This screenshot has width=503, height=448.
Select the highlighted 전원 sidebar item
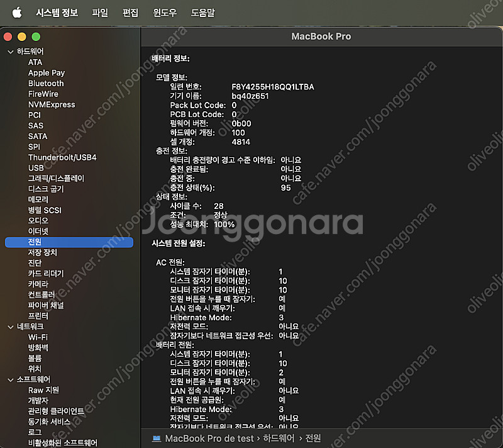click(x=69, y=242)
